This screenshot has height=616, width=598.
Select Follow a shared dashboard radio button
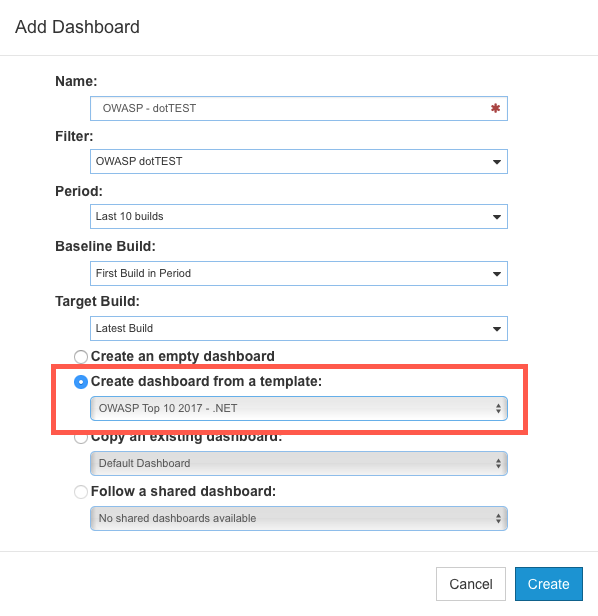81,491
